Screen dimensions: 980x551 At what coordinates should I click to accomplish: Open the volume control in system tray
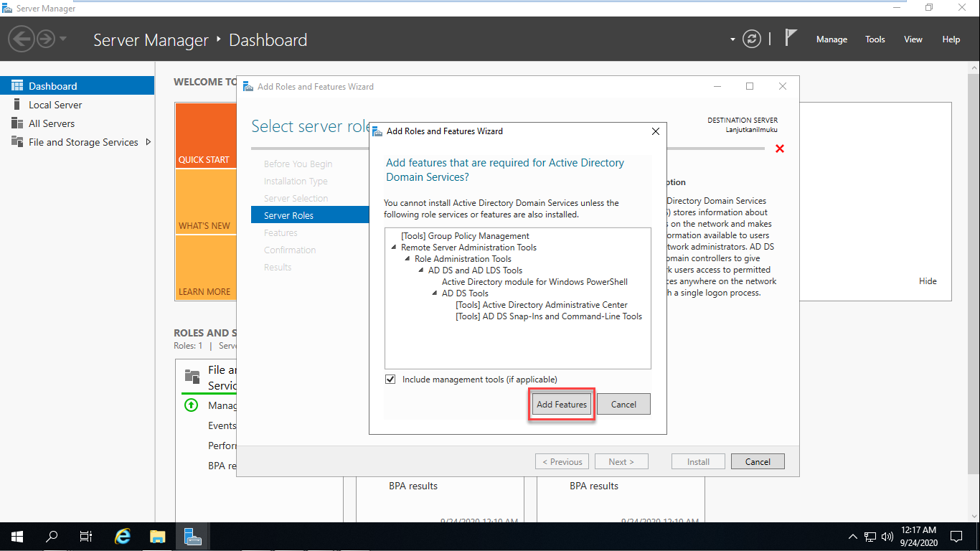[x=887, y=536]
